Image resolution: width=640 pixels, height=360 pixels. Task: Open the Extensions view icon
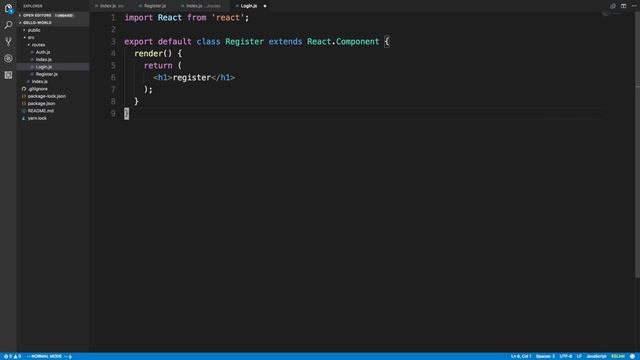click(8, 75)
